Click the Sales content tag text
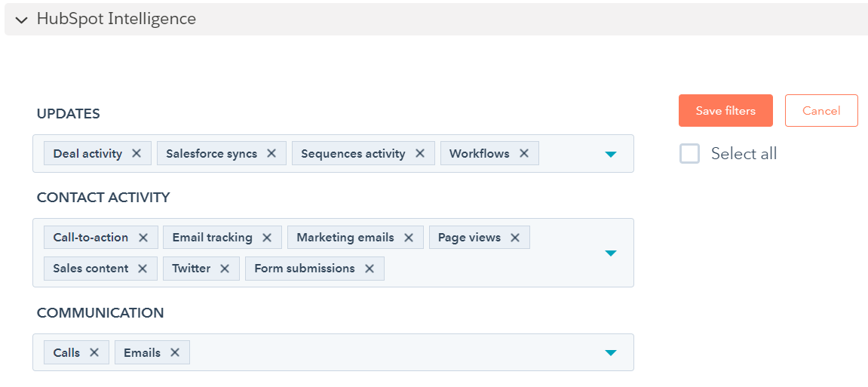 (90, 269)
